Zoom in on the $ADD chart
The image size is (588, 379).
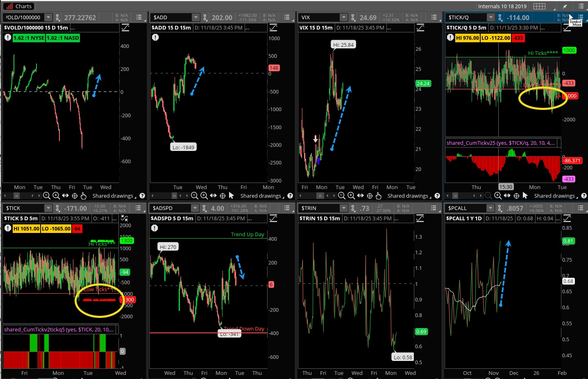point(204,196)
